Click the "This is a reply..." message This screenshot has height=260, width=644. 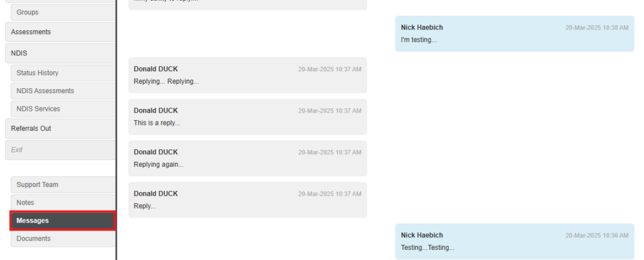coord(248,117)
